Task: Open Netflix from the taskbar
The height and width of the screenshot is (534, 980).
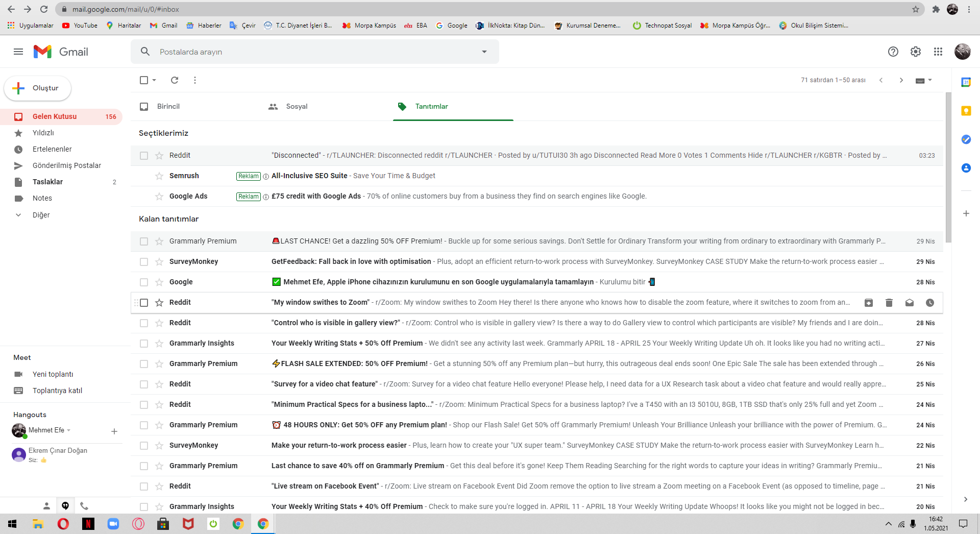Action: point(88,524)
